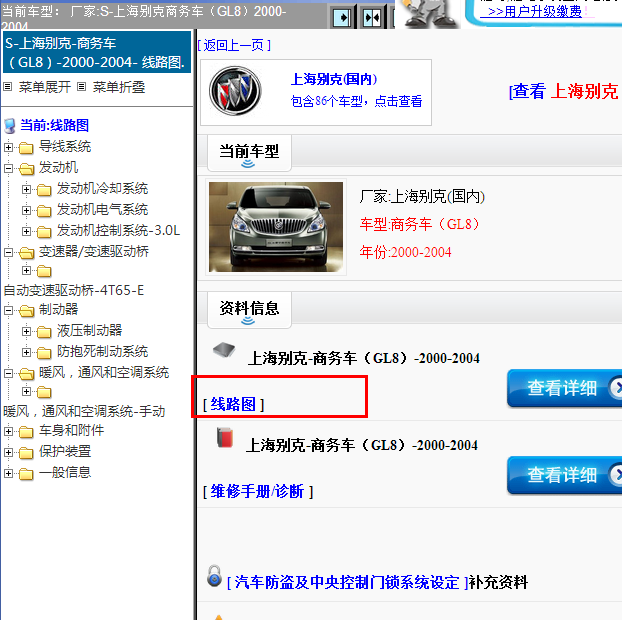The width and height of the screenshot is (622, 620).
Task: Click the 菜单展开 menu expand icon
Action: tap(8, 86)
